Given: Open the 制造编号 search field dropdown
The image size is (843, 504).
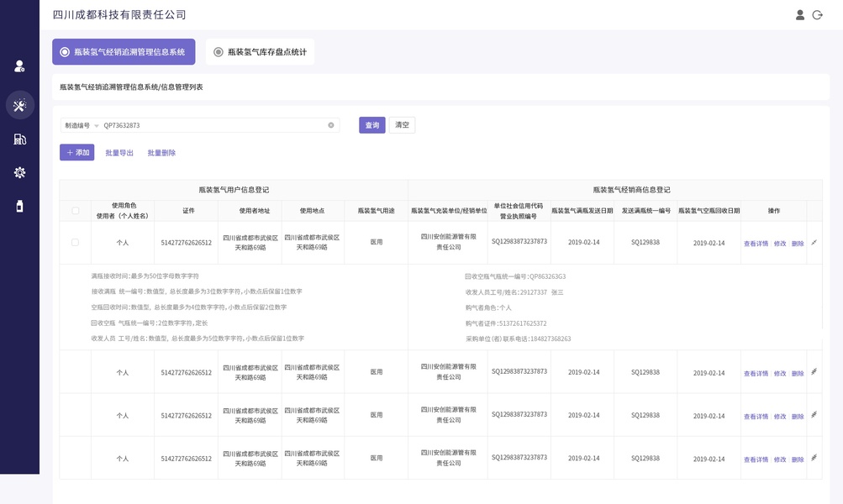Looking at the screenshot, I should 81,125.
